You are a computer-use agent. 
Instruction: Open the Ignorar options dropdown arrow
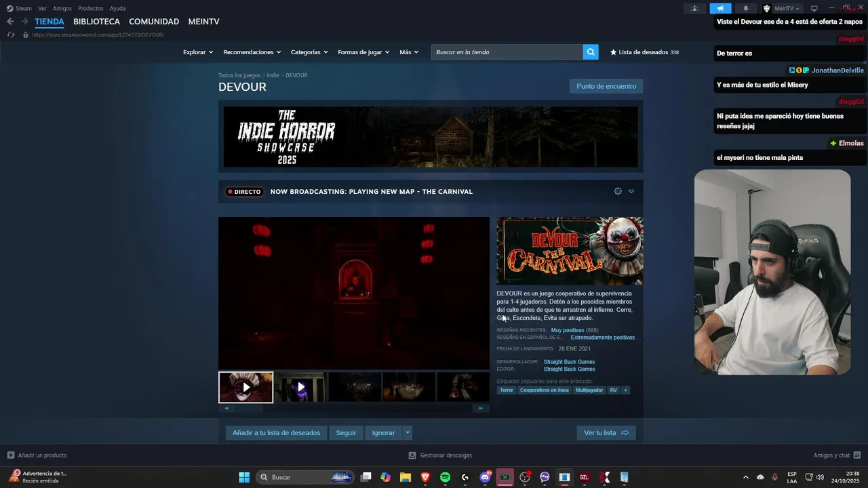coord(408,432)
